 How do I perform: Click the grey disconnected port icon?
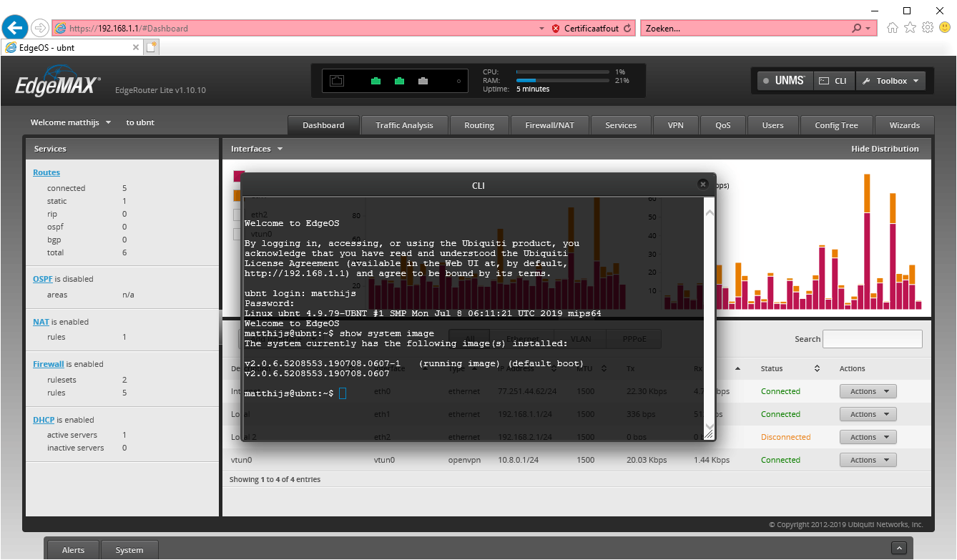(x=423, y=81)
